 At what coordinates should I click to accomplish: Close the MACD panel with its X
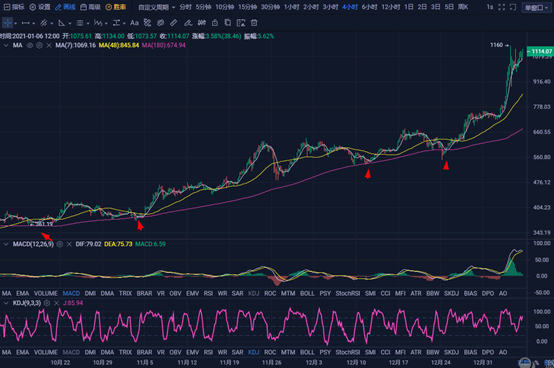(x=69, y=244)
